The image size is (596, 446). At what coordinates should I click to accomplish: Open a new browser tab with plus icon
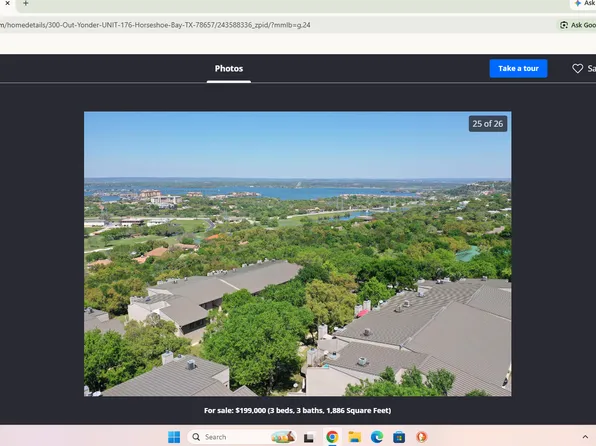[x=25, y=3]
